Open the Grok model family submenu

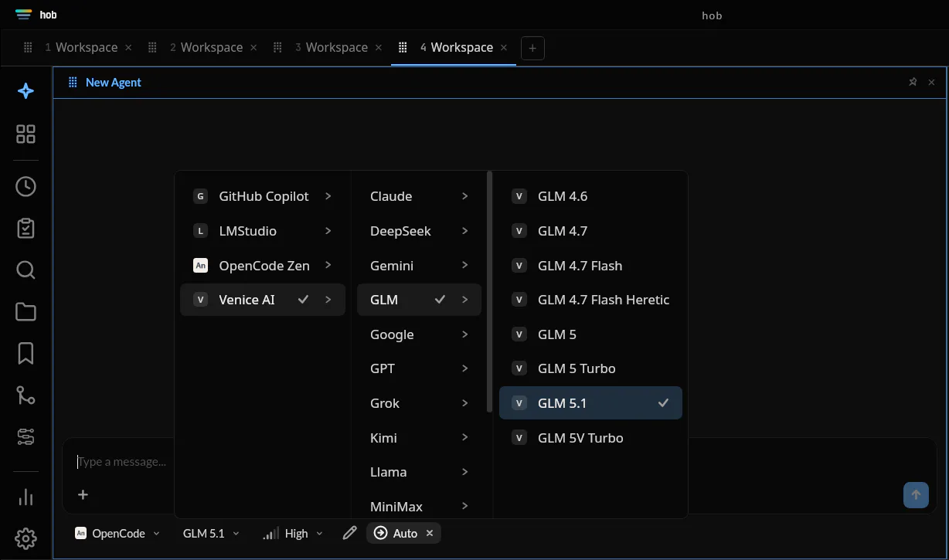pos(419,403)
